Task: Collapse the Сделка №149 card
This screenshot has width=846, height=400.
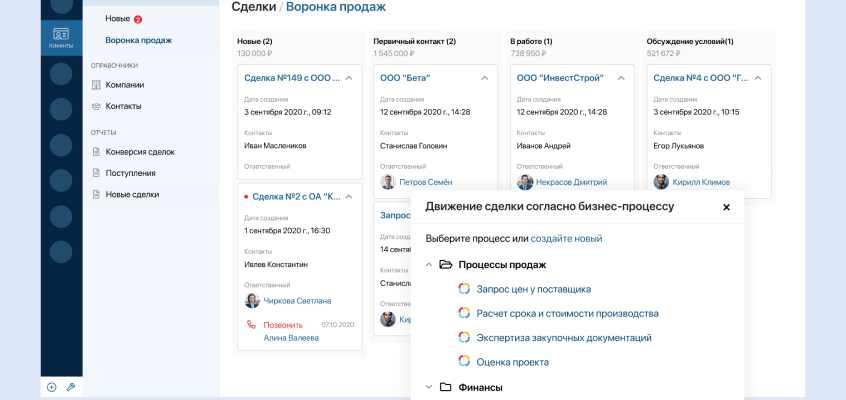Action: coord(349,78)
